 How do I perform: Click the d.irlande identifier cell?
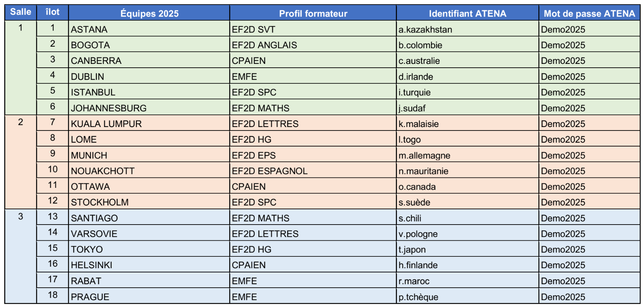(467, 76)
